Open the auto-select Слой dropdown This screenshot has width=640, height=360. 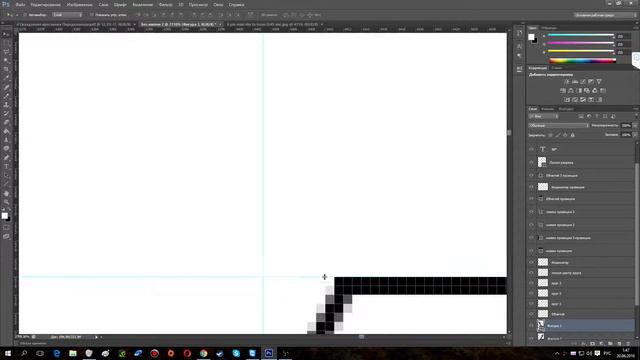[x=67, y=15]
